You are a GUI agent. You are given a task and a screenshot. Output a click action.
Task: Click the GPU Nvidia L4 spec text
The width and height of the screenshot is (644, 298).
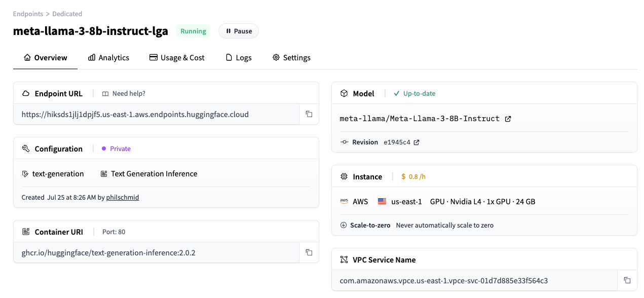(482, 202)
